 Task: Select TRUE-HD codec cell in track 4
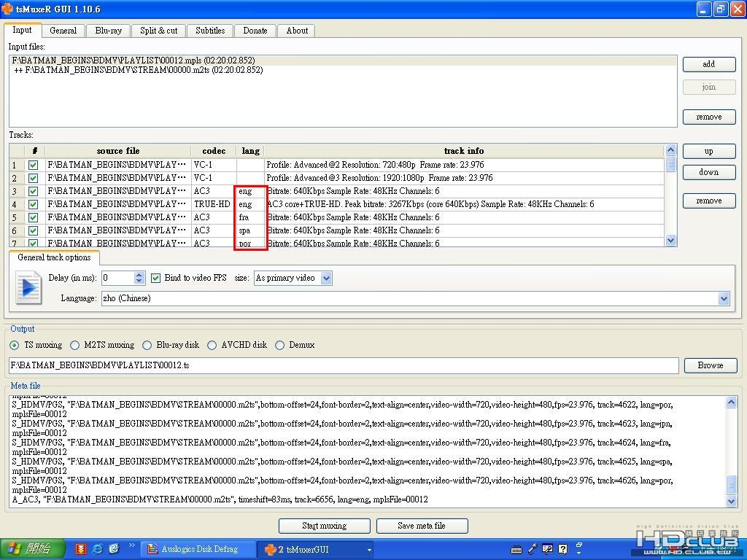pos(212,204)
